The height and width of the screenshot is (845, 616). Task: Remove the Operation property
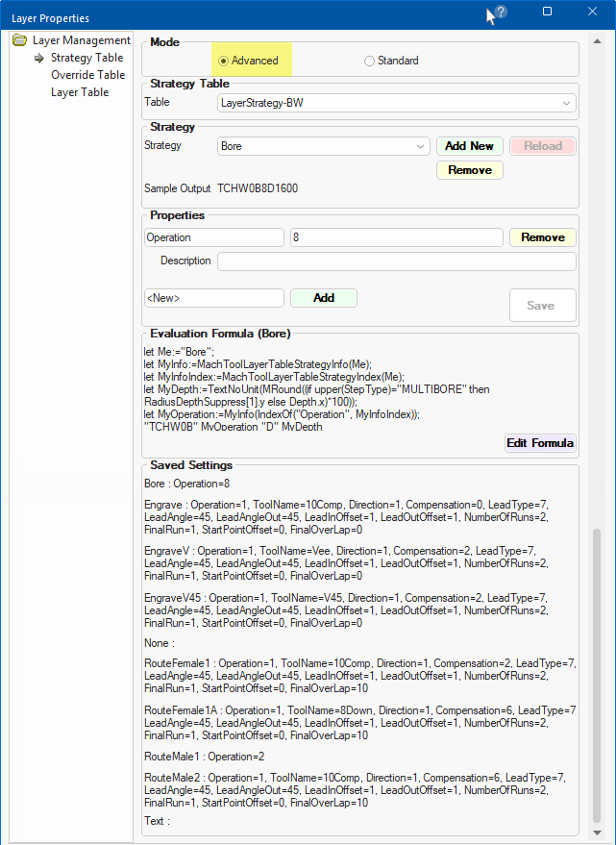coord(542,237)
